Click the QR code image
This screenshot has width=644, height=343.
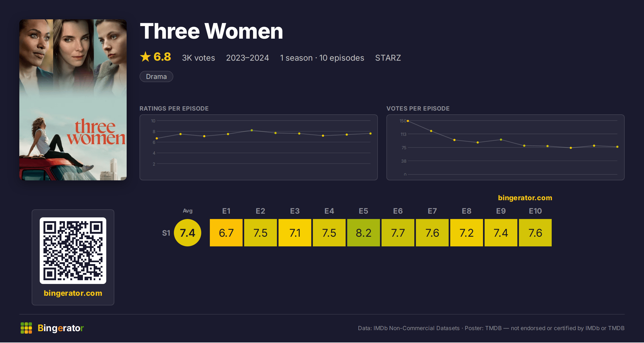73,251
